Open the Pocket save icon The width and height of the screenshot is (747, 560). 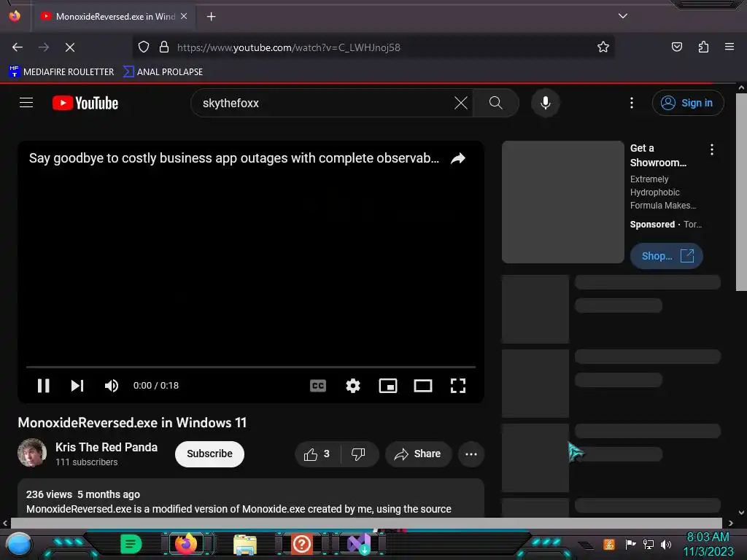(676, 47)
